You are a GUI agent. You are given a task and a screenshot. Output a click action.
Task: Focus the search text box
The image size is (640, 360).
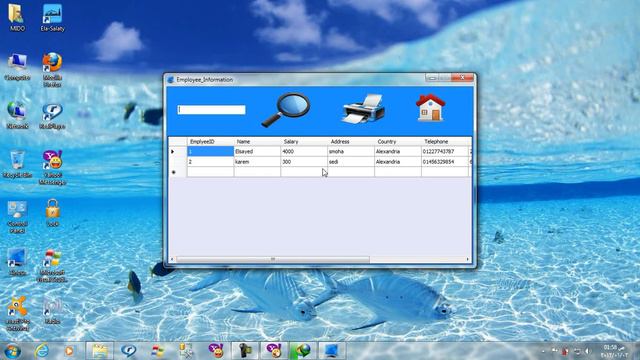click(x=211, y=110)
